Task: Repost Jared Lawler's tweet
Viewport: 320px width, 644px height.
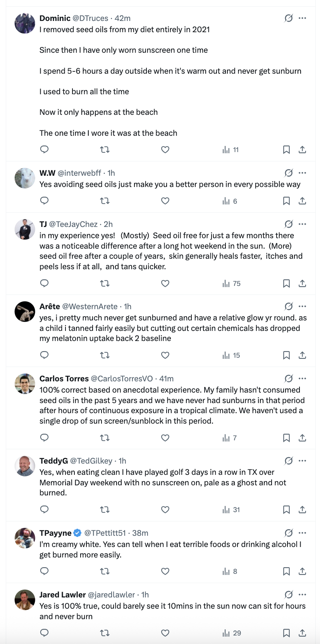Action: pos(105,633)
